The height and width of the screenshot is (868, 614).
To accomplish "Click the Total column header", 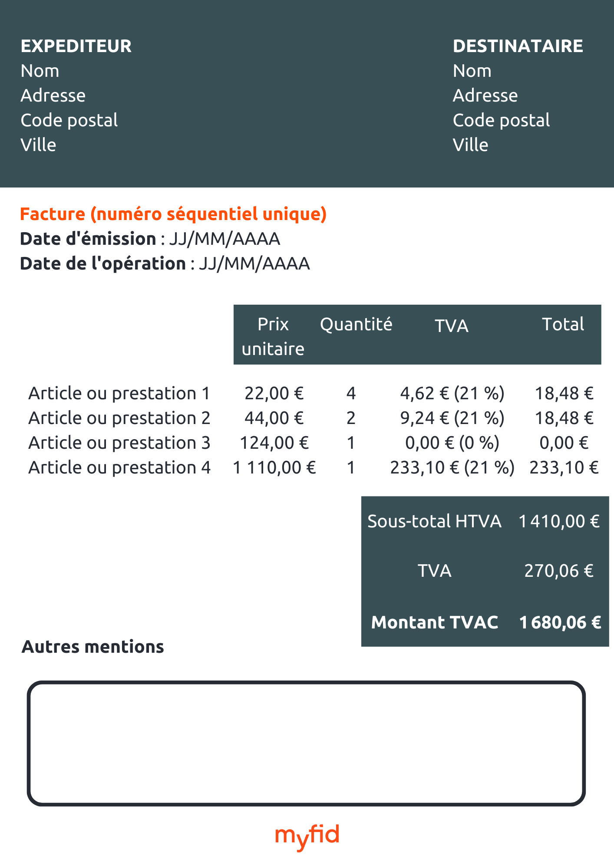I will [x=563, y=324].
